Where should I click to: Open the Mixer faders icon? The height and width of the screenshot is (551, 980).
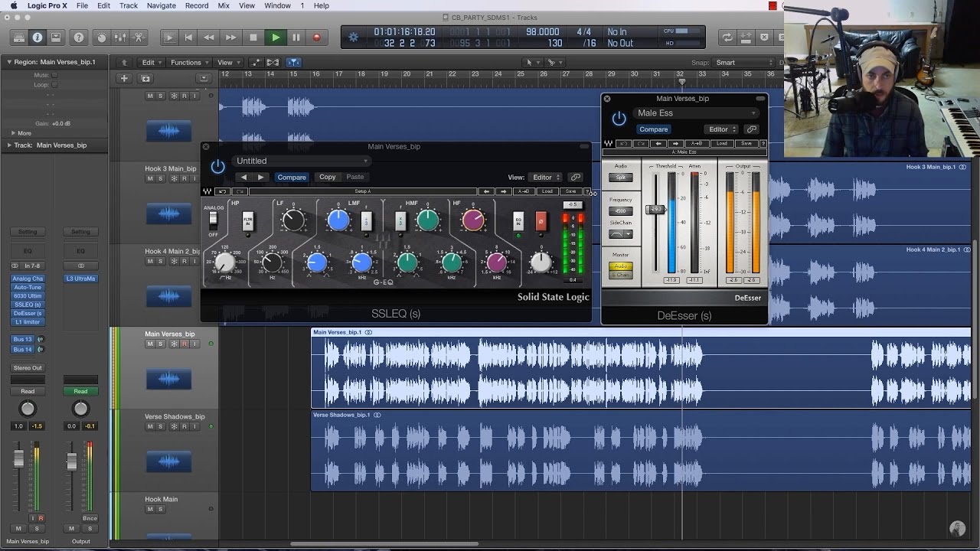click(120, 37)
